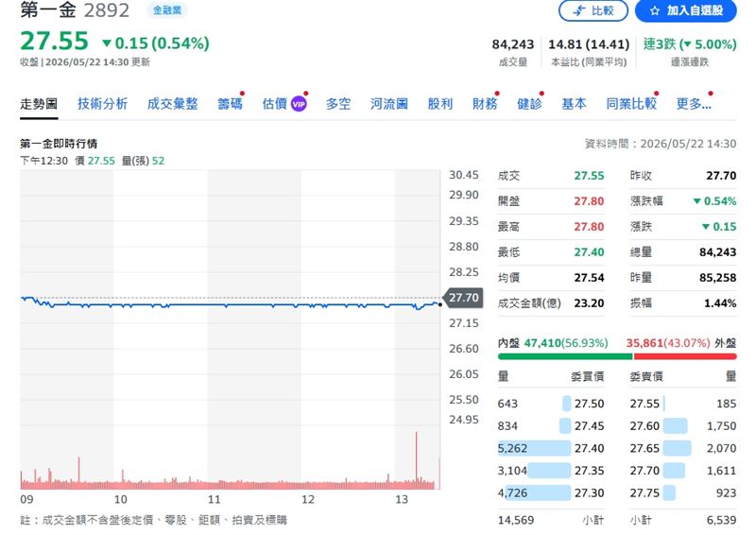Open the 股利 tab

(x=440, y=104)
